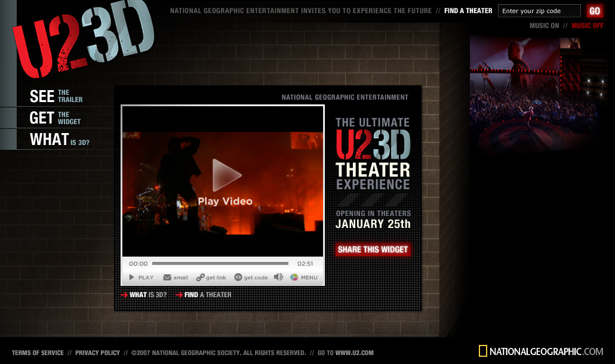This screenshot has width=615, height=364.
Task: Click the small PLAY triangle icon
Action: pyautogui.click(x=131, y=277)
